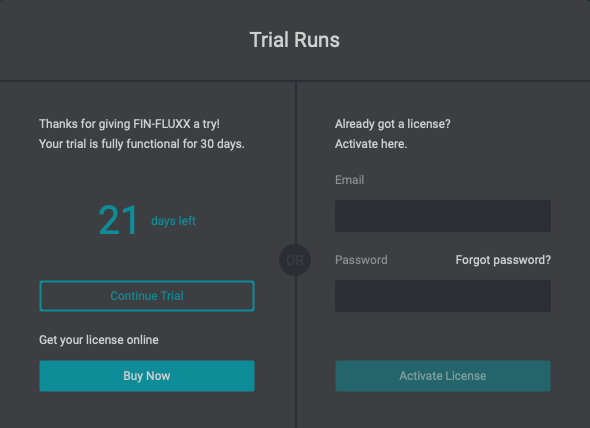
Task: Click the Password field label
Action: [x=361, y=260]
